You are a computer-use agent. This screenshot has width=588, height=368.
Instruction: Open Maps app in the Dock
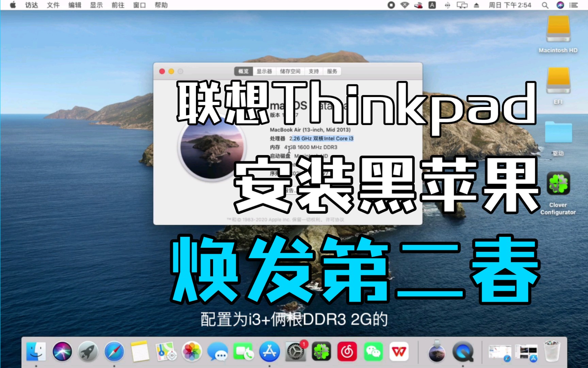tap(166, 351)
